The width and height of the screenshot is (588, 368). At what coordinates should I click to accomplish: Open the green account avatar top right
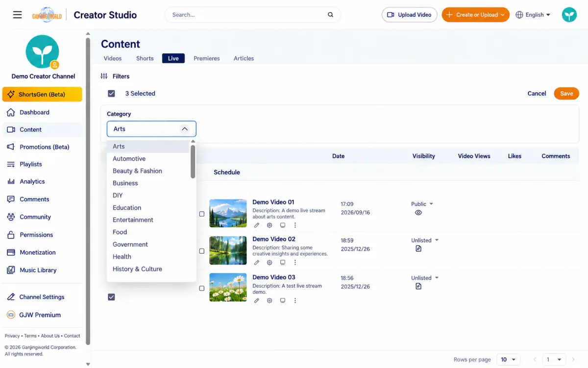(x=569, y=15)
